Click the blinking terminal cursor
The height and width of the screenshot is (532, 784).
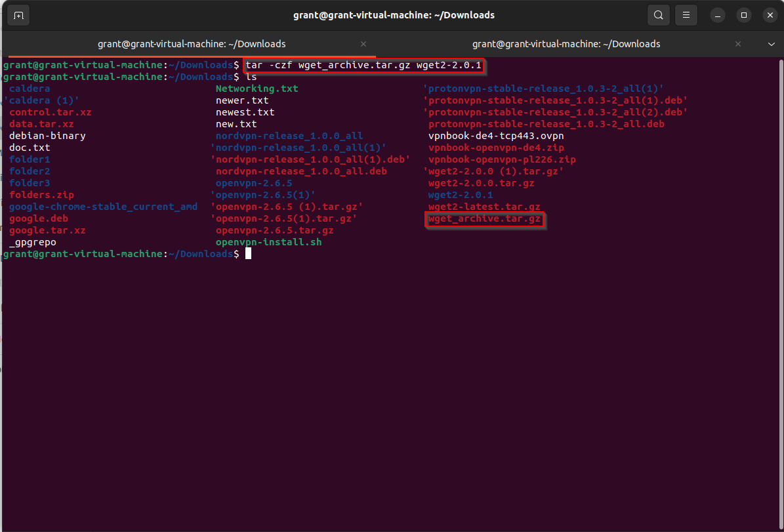249,253
